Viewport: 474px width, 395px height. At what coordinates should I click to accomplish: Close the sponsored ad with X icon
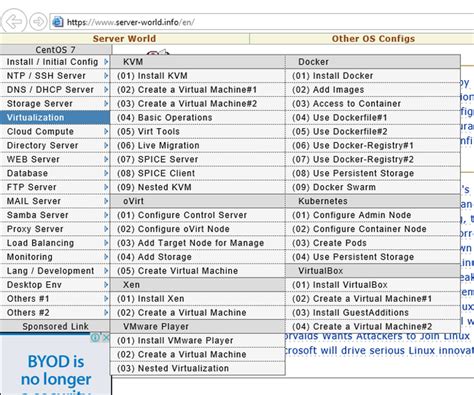pyautogui.click(x=105, y=338)
